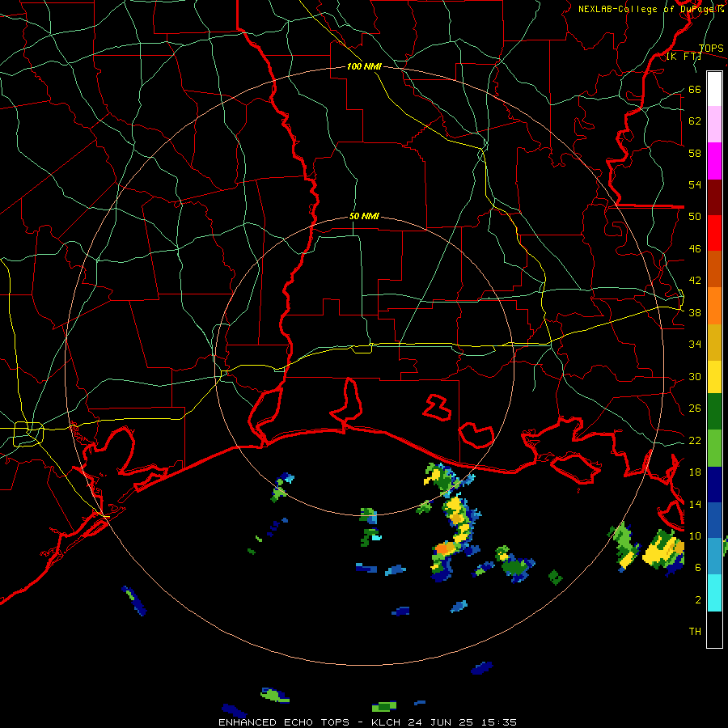Click the "22" legend value
Screen dimensions: 728x728
coord(695,440)
